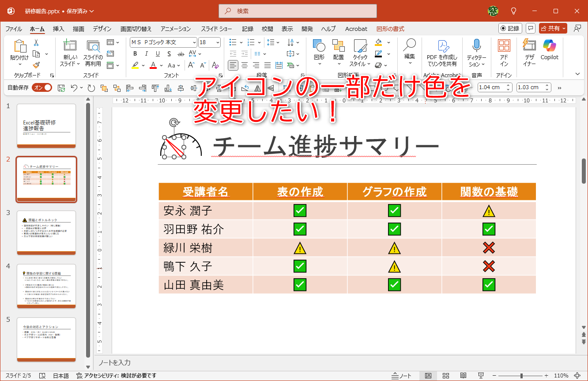Switch to 挿入 tab

coord(59,29)
